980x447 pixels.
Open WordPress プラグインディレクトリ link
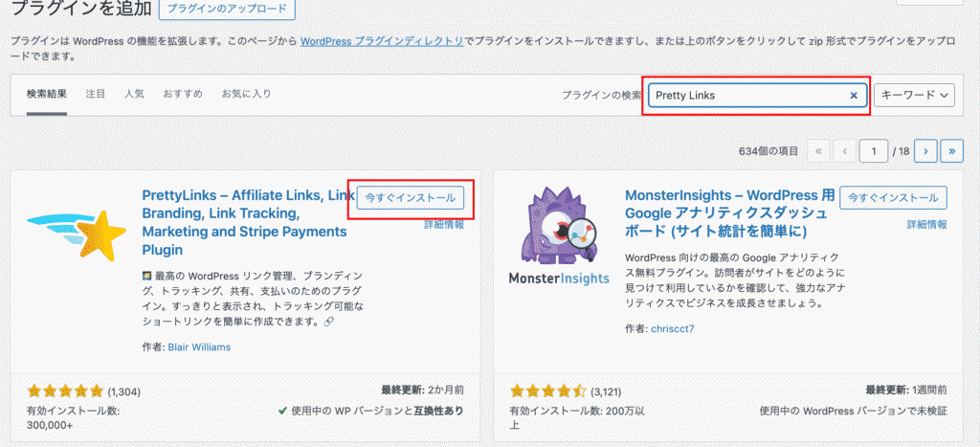pos(382,42)
